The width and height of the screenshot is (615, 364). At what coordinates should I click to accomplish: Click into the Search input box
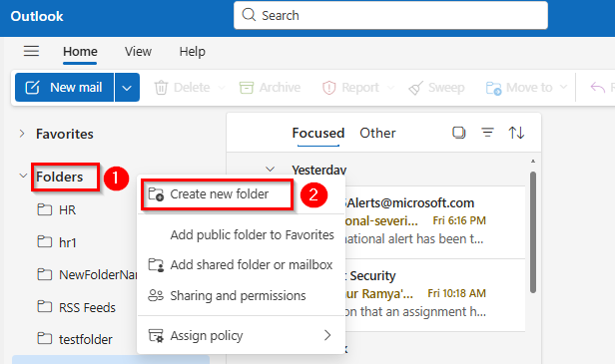(390, 15)
